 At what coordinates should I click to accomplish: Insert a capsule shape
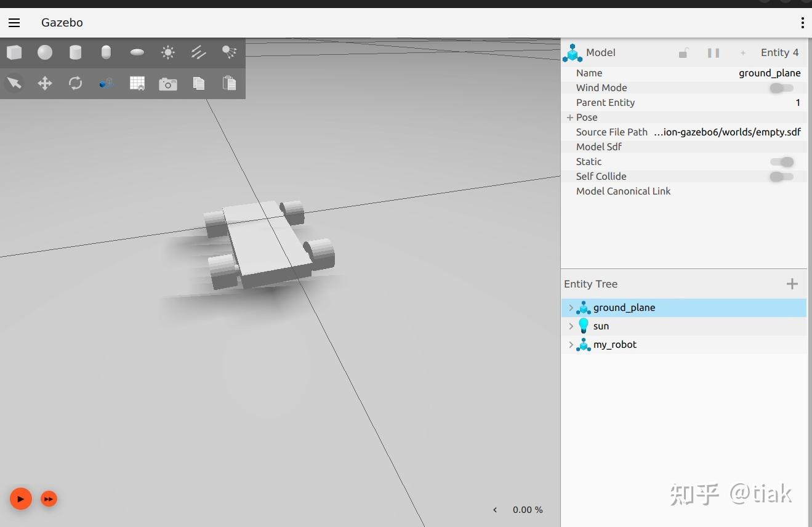pos(106,52)
